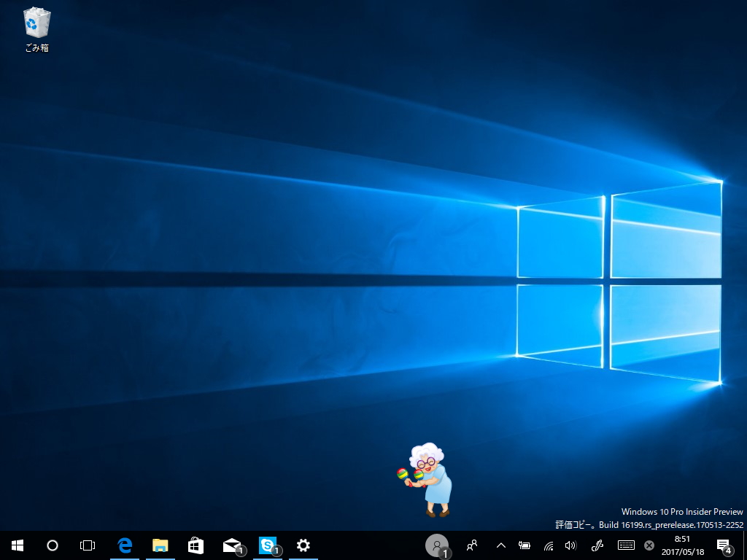The width and height of the screenshot is (747, 560).
Task: Click the battery power icon
Action: click(525, 545)
